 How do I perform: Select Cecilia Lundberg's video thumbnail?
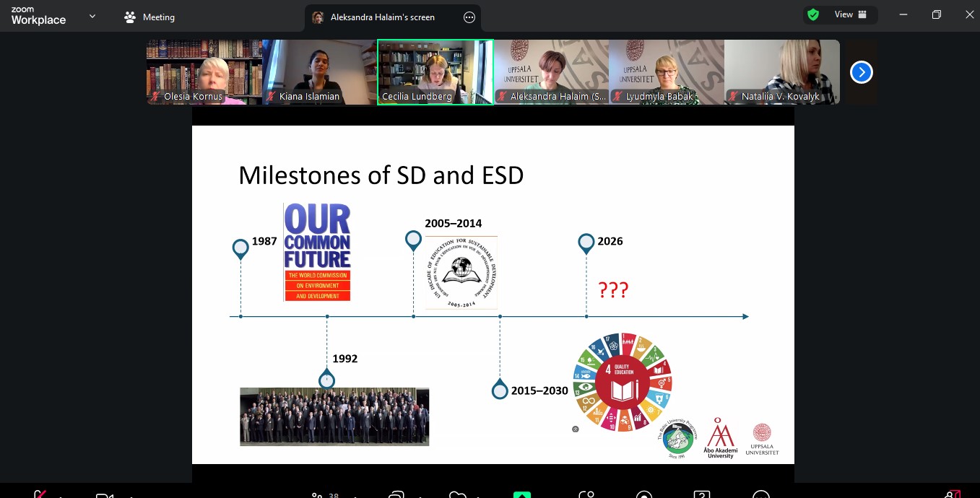(435, 72)
